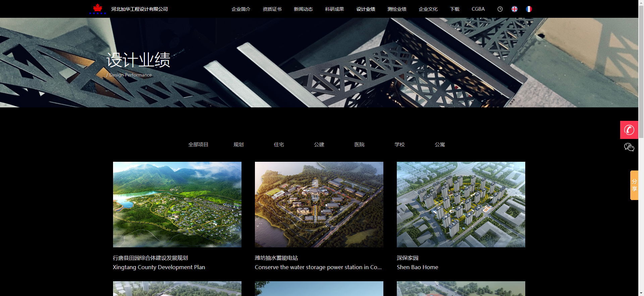Show 学校 category projects

coord(399,145)
